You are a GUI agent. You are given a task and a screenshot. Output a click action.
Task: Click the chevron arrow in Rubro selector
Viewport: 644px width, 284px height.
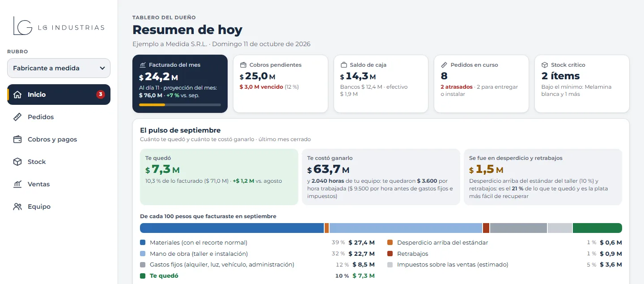pos(102,68)
